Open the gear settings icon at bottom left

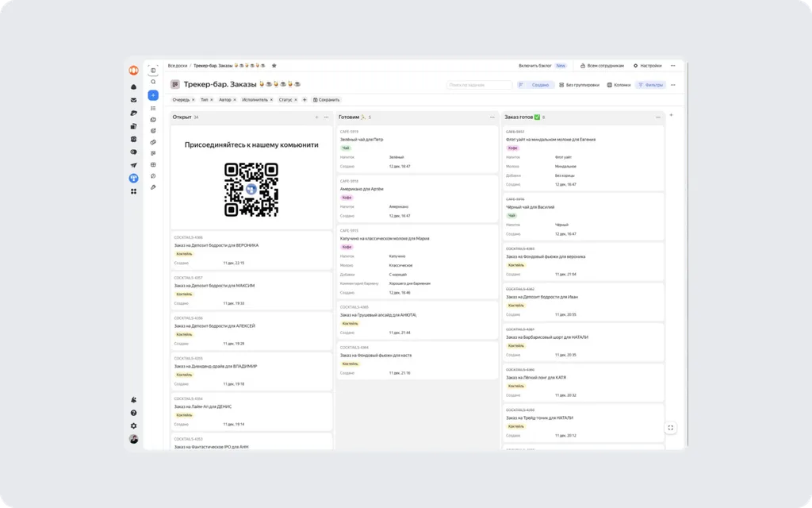133,426
